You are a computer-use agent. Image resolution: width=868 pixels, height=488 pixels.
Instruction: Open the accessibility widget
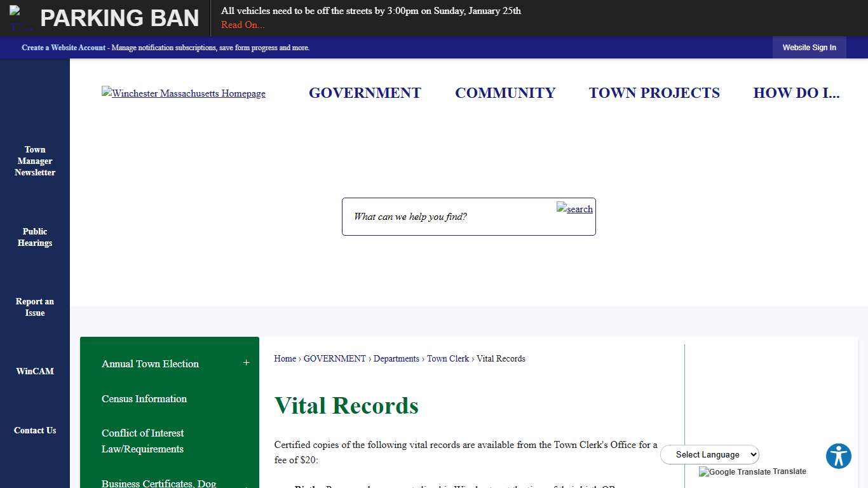pos(838,456)
